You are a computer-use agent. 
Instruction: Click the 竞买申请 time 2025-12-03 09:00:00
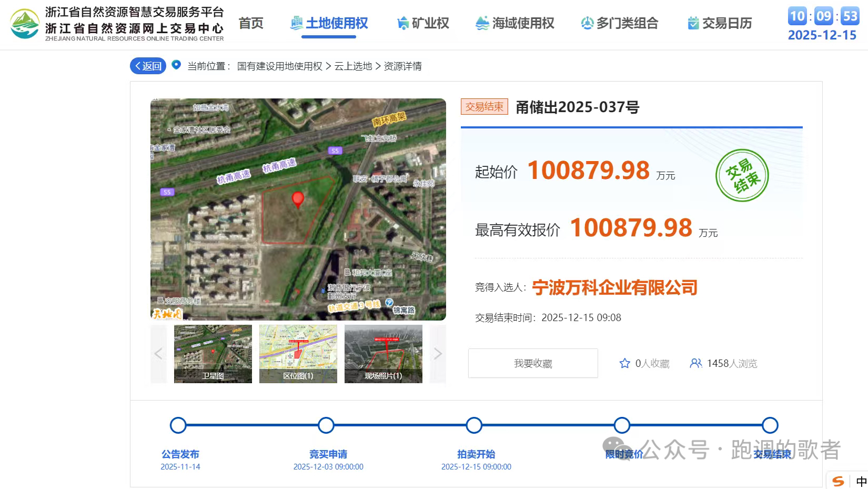[328, 467]
